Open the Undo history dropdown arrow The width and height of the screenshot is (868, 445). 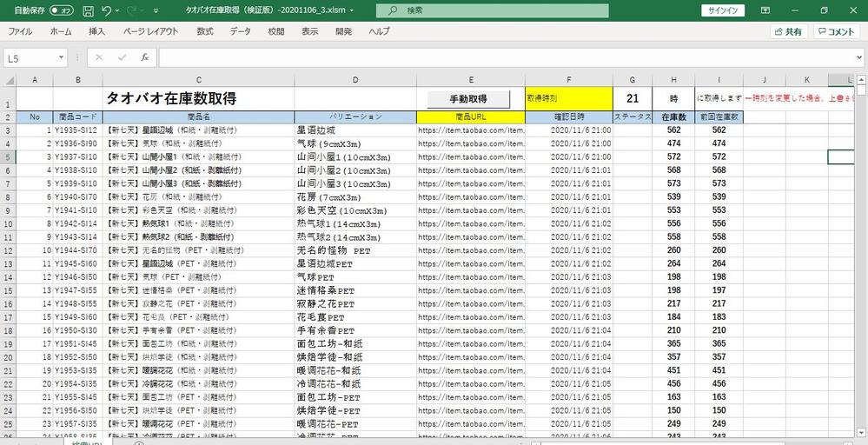(x=116, y=10)
